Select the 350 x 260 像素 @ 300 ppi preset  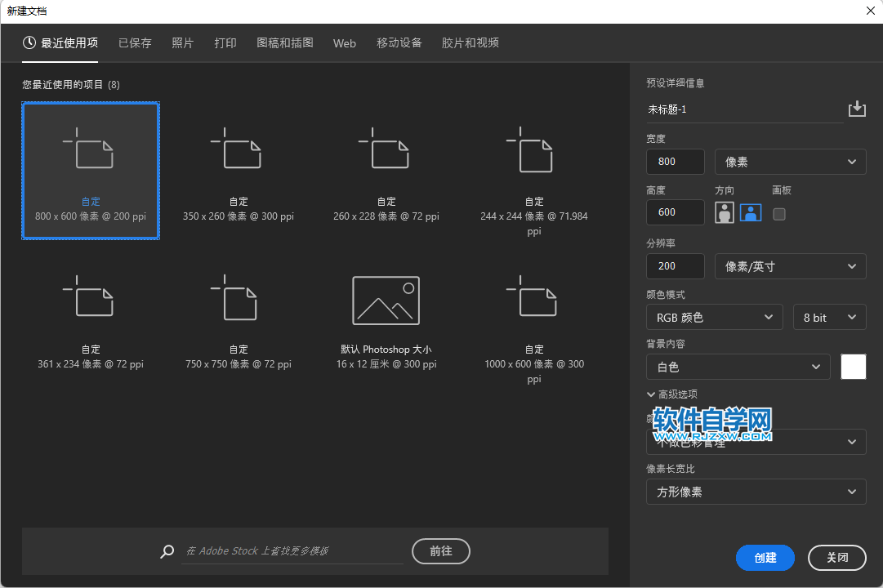(x=239, y=171)
